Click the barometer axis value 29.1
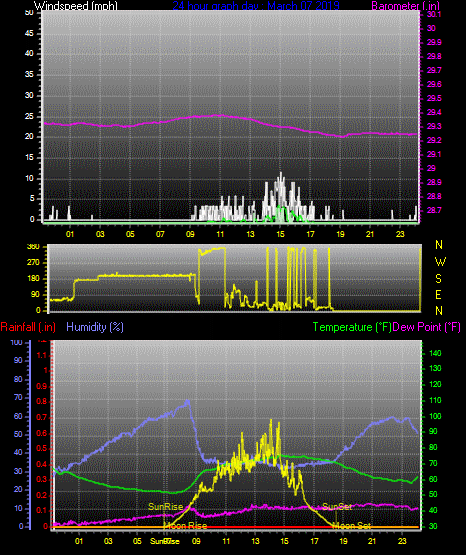The width and height of the screenshot is (466, 555). [434, 154]
